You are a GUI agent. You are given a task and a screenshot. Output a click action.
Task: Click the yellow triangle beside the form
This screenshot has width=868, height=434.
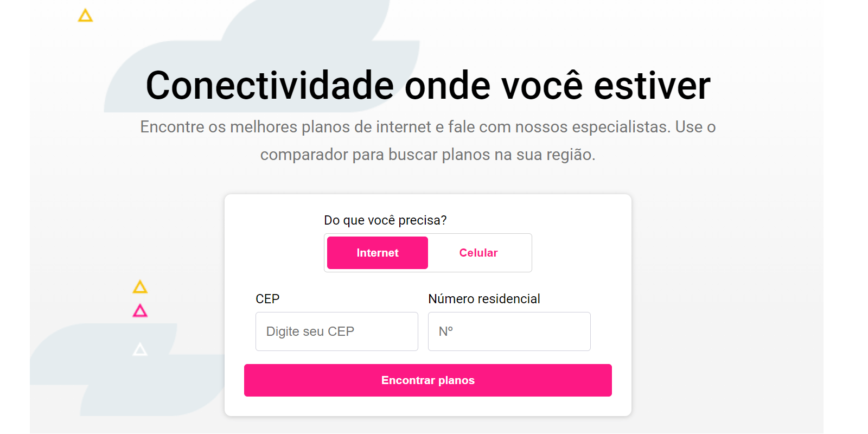coord(141,286)
